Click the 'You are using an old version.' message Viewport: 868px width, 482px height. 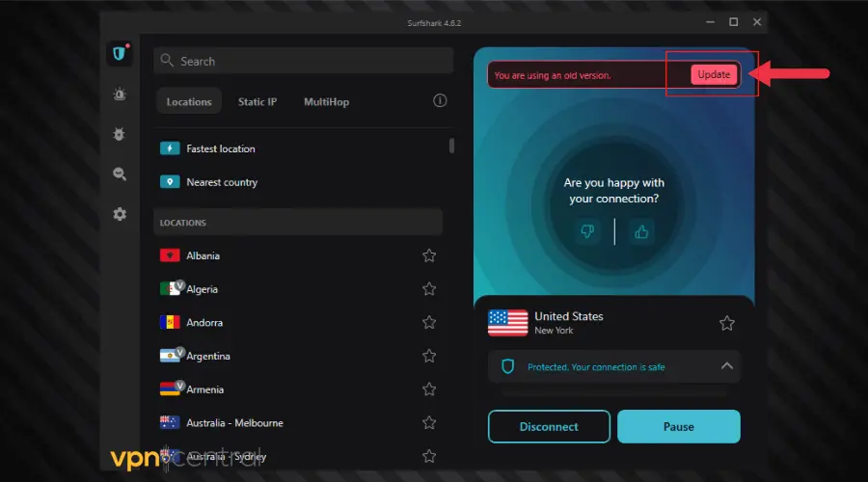[553, 75]
